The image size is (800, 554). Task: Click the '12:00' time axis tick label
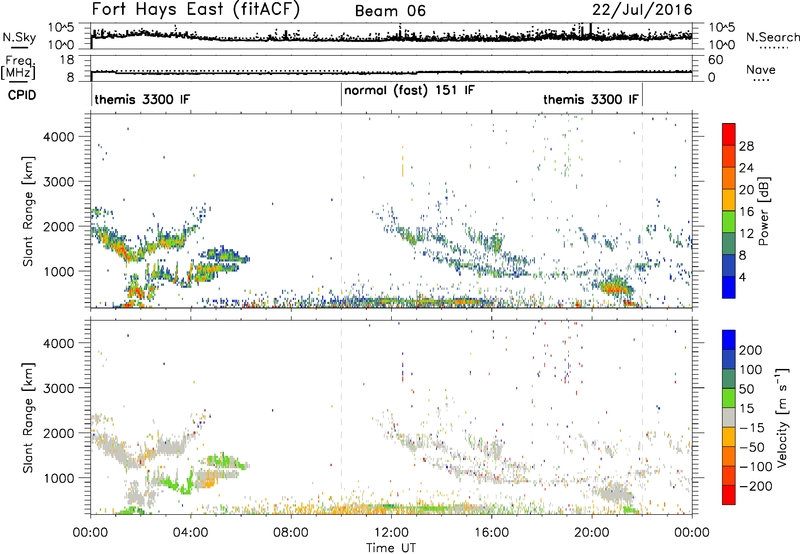[x=391, y=533]
